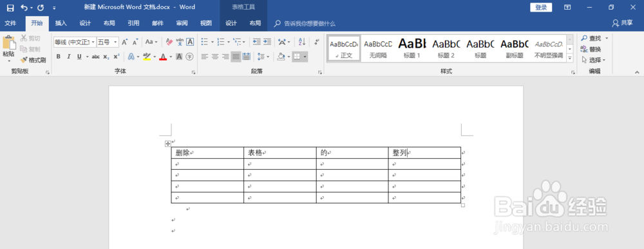This screenshot has width=644, height=249.
Task: Apply Distributed alignment icon
Action: [247, 56]
